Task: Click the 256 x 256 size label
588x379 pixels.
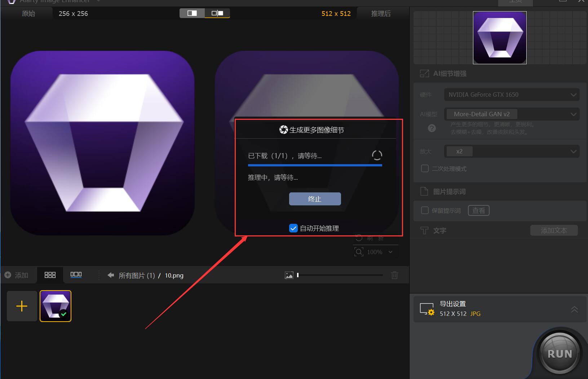Action: click(73, 13)
